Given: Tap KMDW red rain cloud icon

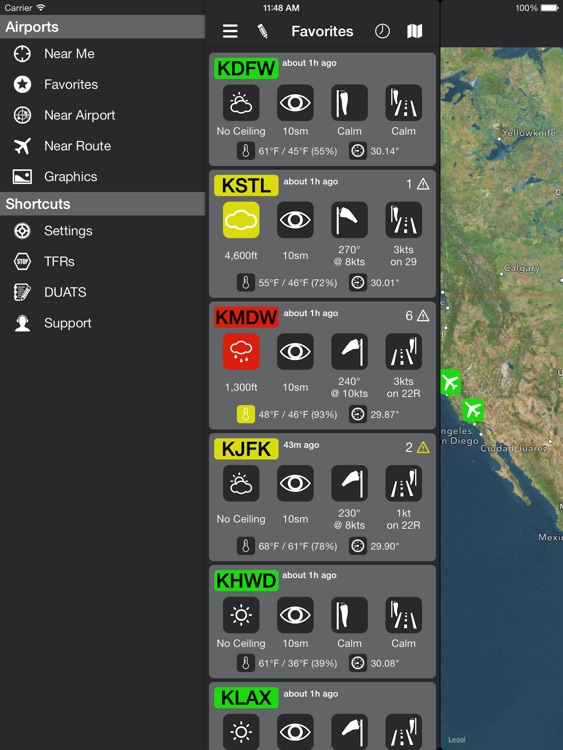Looking at the screenshot, I should pos(241,352).
